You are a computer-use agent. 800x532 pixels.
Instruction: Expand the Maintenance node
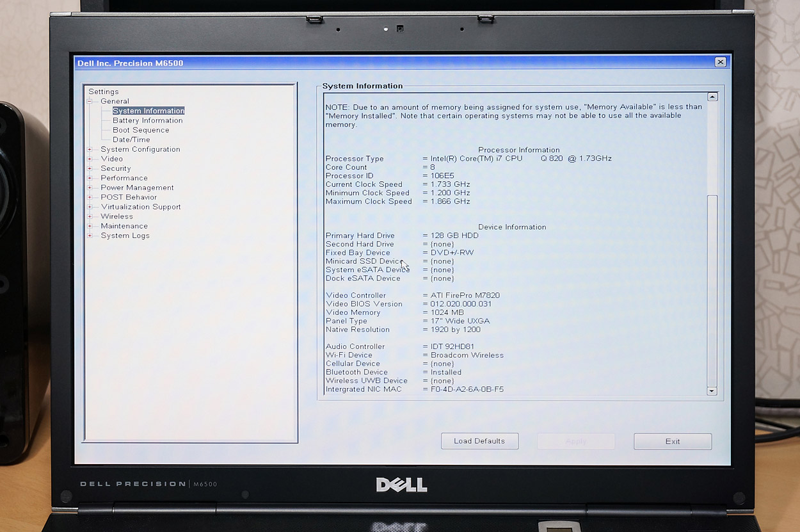pyautogui.click(x=90, y=226)
